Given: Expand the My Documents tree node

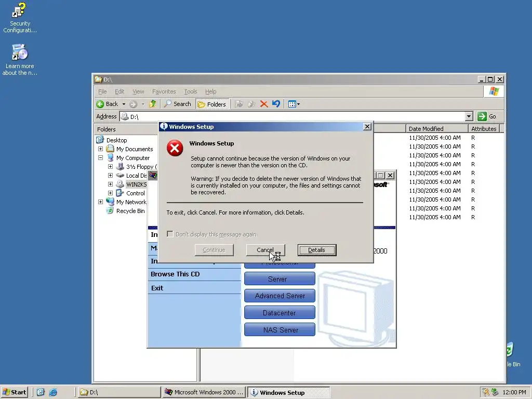Looking at the screenshot, I should tap(100, 149).
